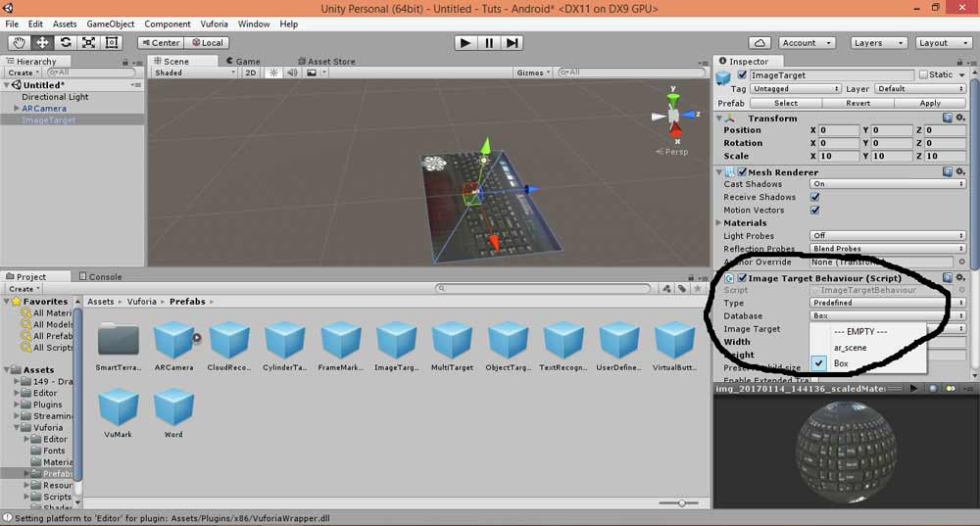Open the Cast Shadows dropdown
The height and width of the screenshot is (526, 980).
click(888, 184)
